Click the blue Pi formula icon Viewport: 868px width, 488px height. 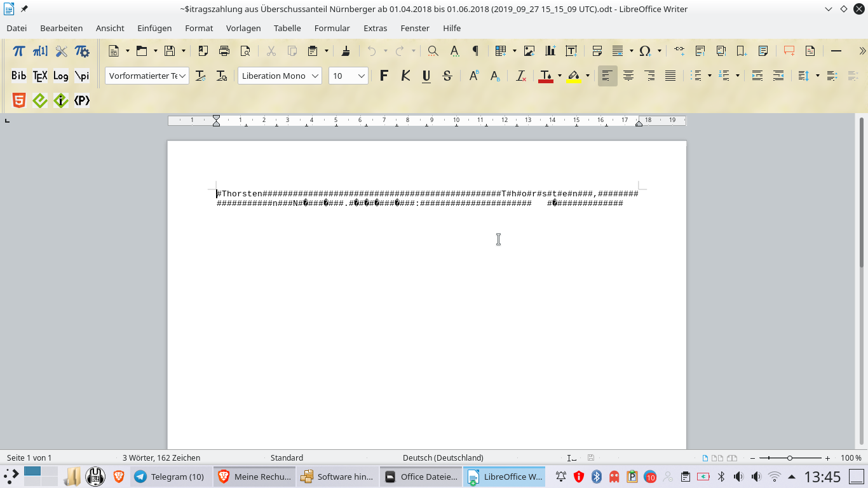click(19, 51)
